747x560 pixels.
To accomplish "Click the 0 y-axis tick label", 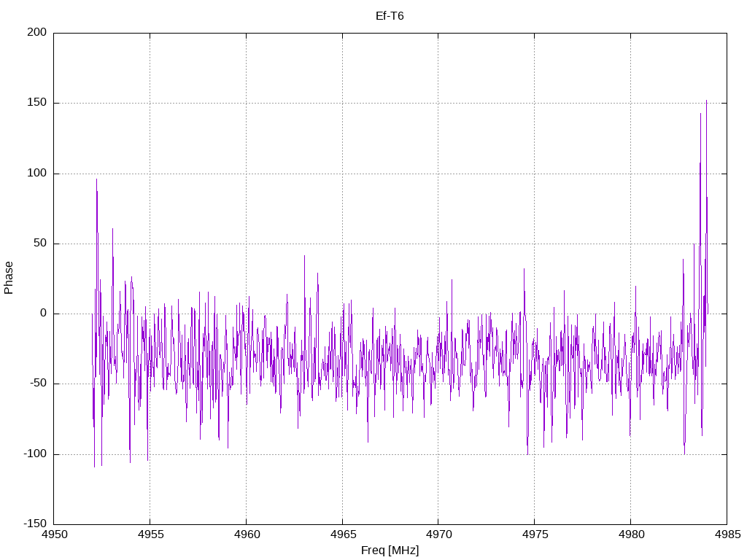I will tap(43, 314).
